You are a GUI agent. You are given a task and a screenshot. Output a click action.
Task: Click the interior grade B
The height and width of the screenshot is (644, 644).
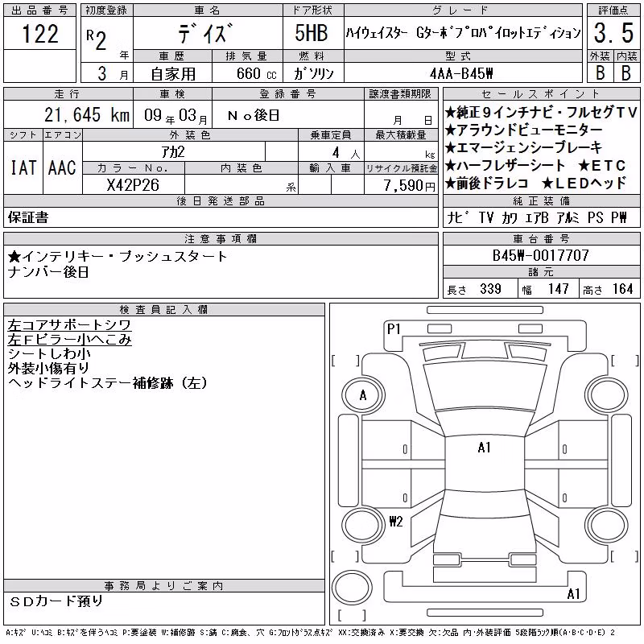[x=626, y=73]
